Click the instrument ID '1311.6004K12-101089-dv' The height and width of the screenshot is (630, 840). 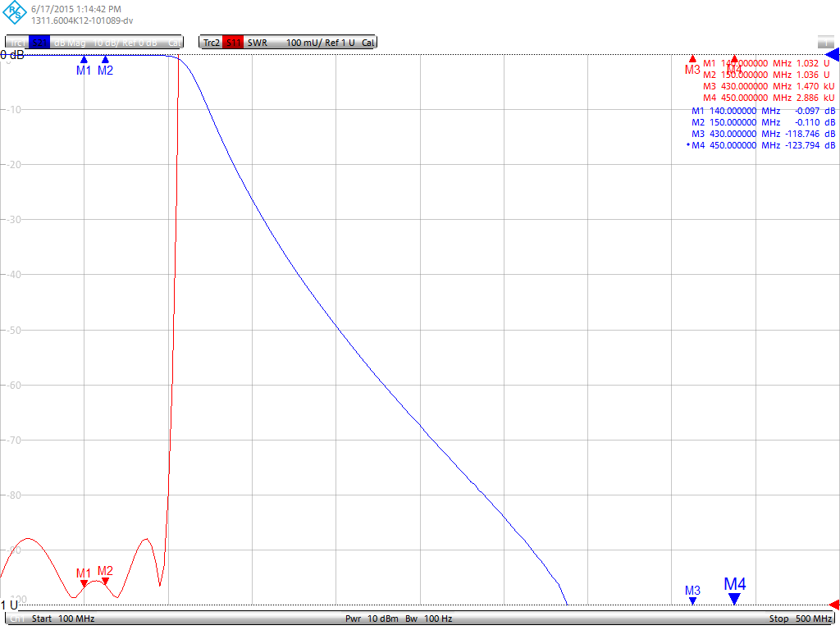click(82, 21)
